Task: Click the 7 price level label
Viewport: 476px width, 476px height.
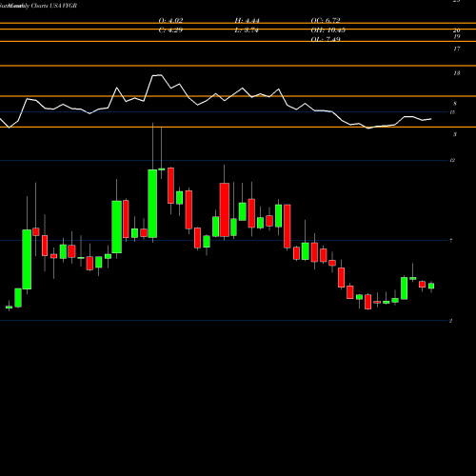Action: point(451,241)
